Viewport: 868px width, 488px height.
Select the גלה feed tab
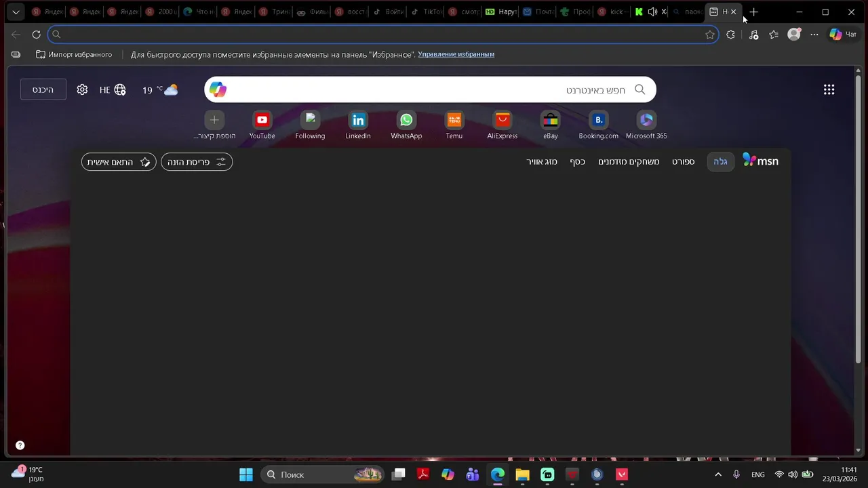pos(720,161)
